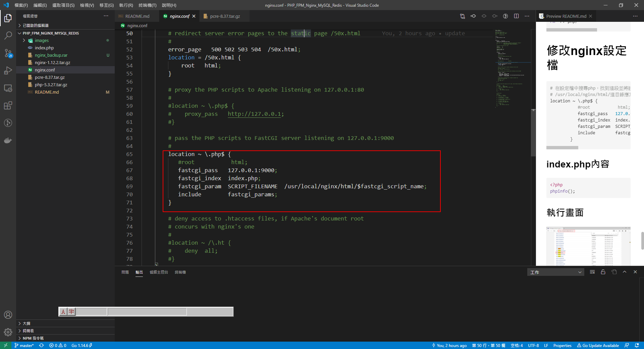Image resolution: width=644 pixels, height=349 pixels.
Task: Open the Edit menu
Action: [x=40, y=5]
